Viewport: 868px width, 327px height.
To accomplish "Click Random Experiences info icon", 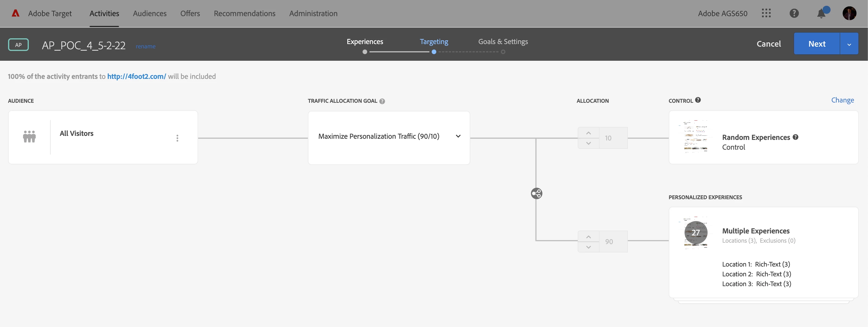I will [x=795, y=137].
